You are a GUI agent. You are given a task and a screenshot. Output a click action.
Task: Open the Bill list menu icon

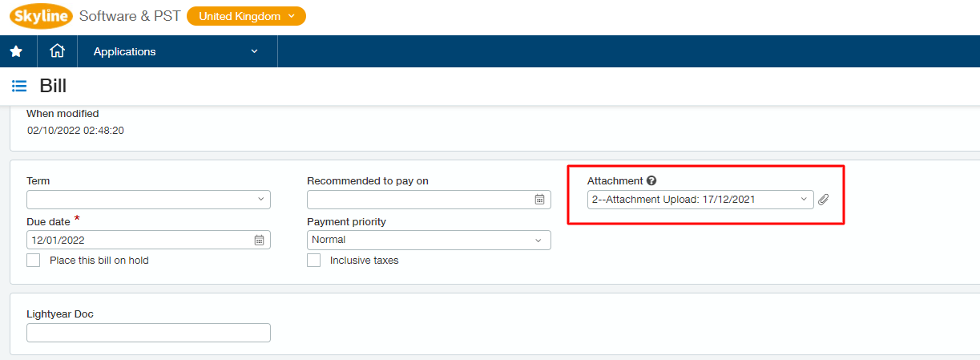pyautogui.click(x=19, y=86)
